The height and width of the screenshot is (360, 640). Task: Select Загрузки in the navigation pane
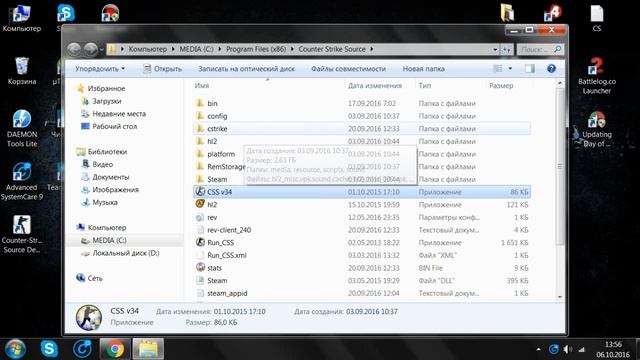[107, 101]
